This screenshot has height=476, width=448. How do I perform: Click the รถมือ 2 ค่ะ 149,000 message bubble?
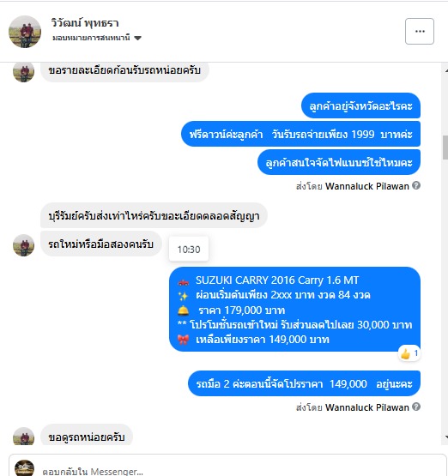(x=304, y=383)
